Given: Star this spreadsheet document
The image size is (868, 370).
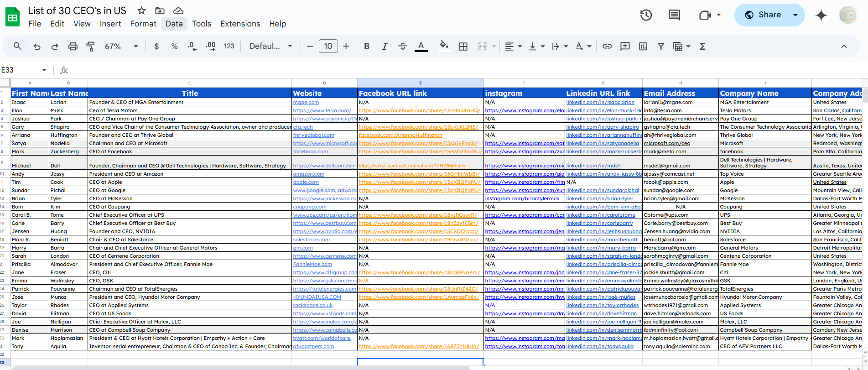Looking at the screenshot, I should (x=142, y=10).
